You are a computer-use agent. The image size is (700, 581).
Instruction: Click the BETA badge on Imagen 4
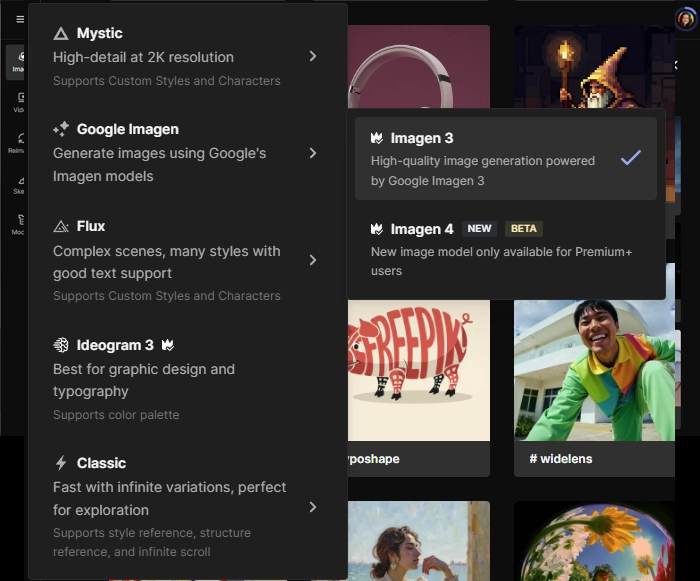click(524, 229)
